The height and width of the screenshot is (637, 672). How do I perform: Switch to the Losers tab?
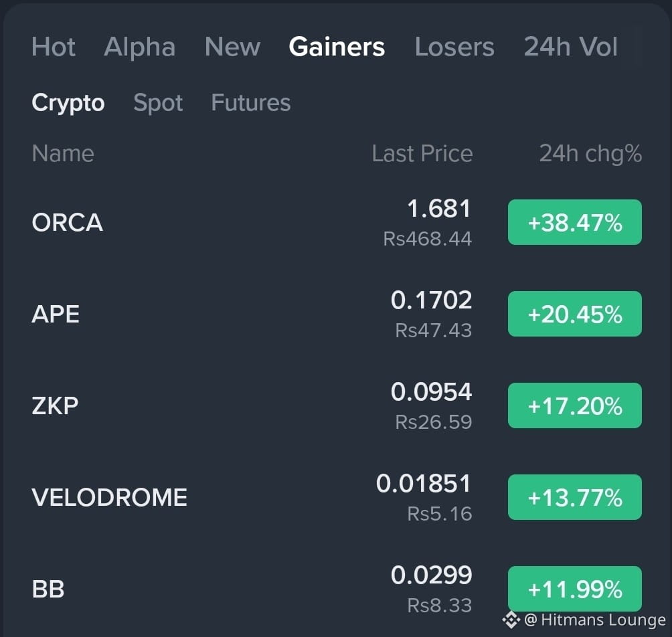pos(454,47)
